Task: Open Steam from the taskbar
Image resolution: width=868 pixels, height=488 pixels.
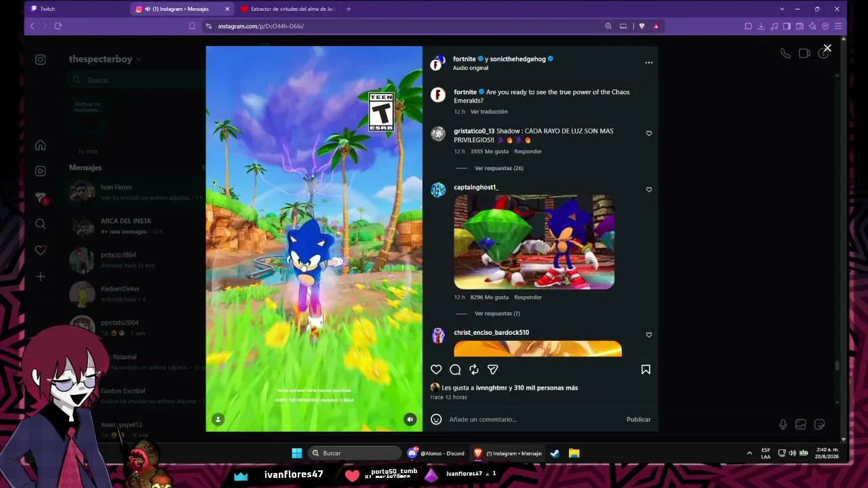Action: (555, 453)
